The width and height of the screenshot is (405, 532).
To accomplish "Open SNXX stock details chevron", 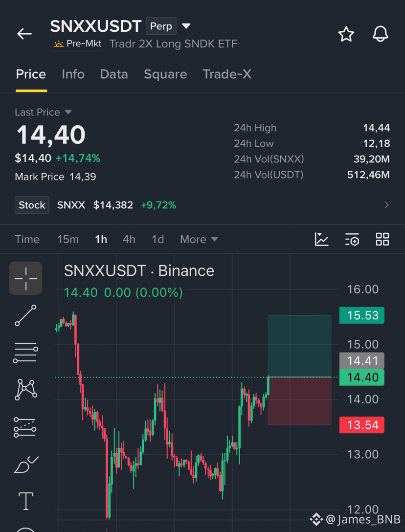I will click(386, 205).
